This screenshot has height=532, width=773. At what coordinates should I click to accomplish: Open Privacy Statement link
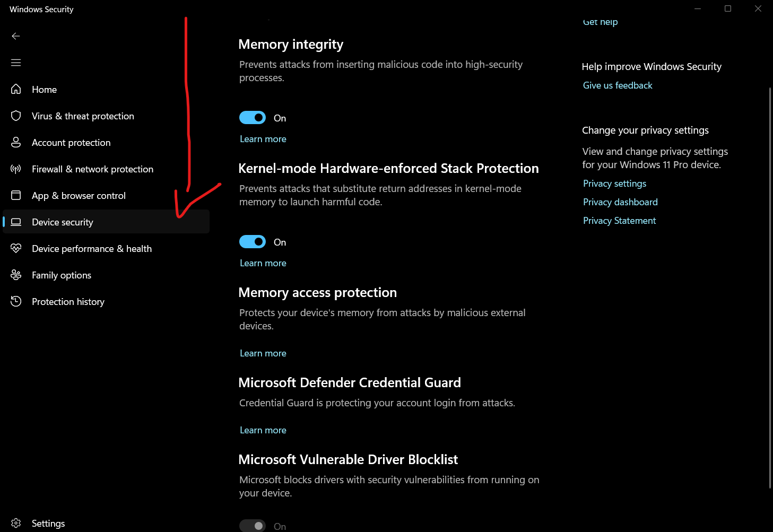tap(619, 221)
